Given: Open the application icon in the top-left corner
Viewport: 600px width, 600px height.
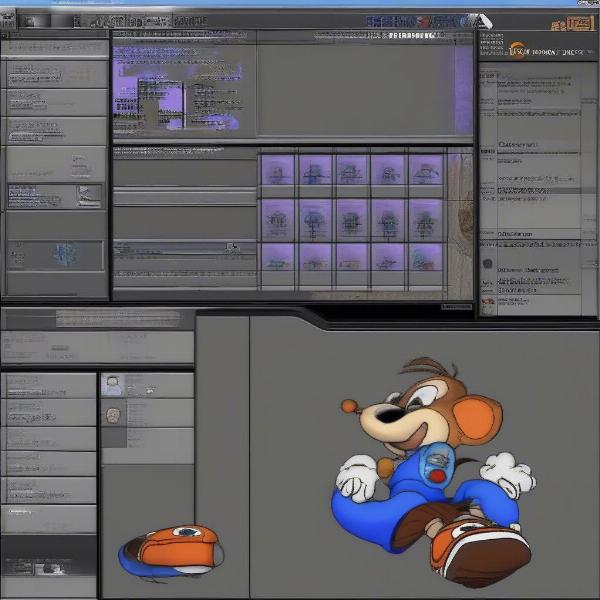Looking at the screenshot, I should [8, 20].
